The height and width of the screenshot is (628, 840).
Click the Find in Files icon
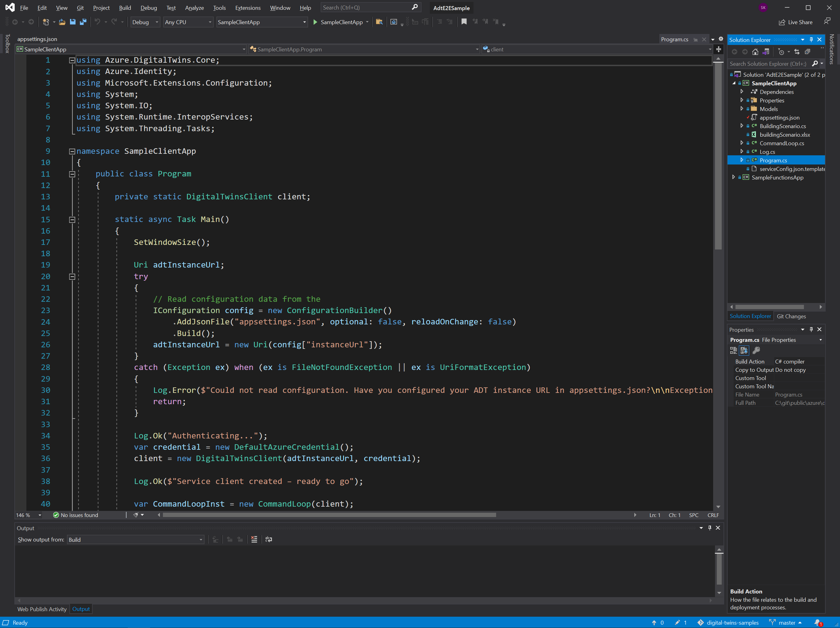379,22
